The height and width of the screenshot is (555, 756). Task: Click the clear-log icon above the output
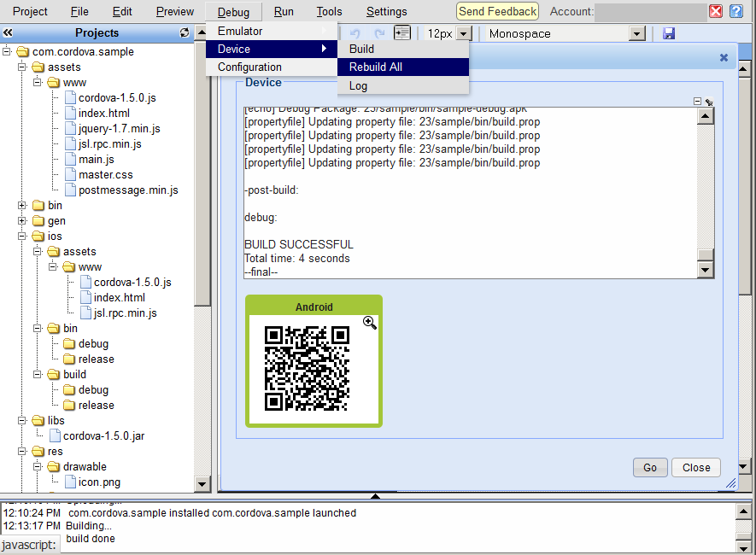[x=709, y=102]
